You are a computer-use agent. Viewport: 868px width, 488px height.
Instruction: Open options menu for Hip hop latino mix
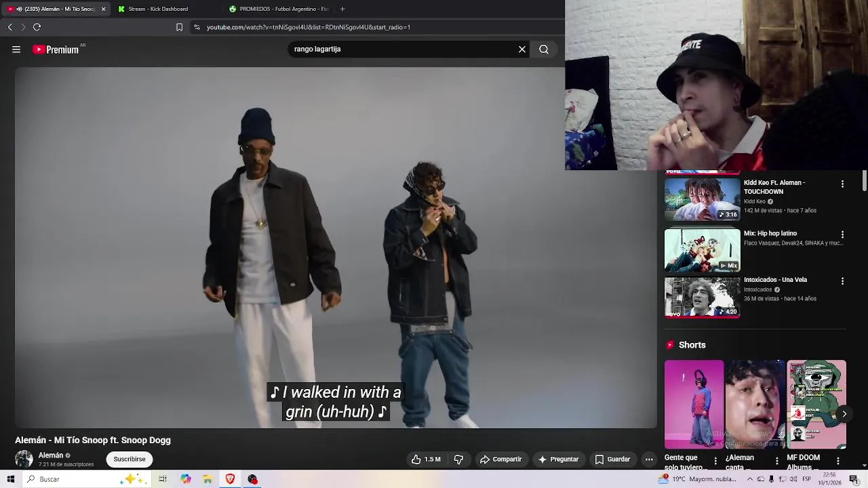(842, 235)
